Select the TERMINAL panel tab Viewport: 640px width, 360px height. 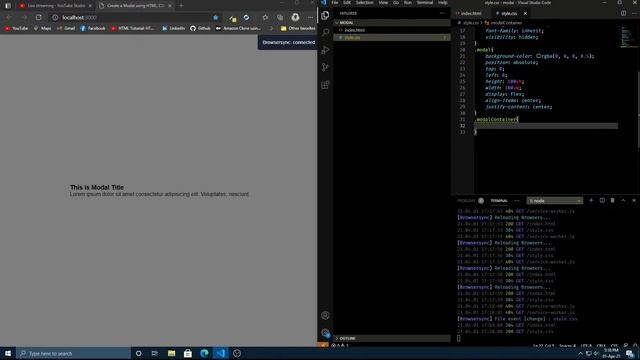tap(499, 201)
